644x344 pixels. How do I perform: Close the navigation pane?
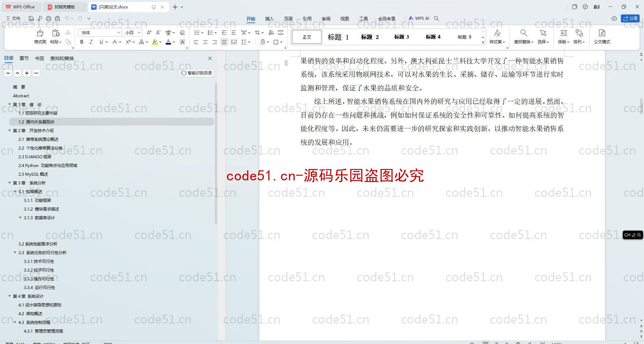(x=210, y=58)
